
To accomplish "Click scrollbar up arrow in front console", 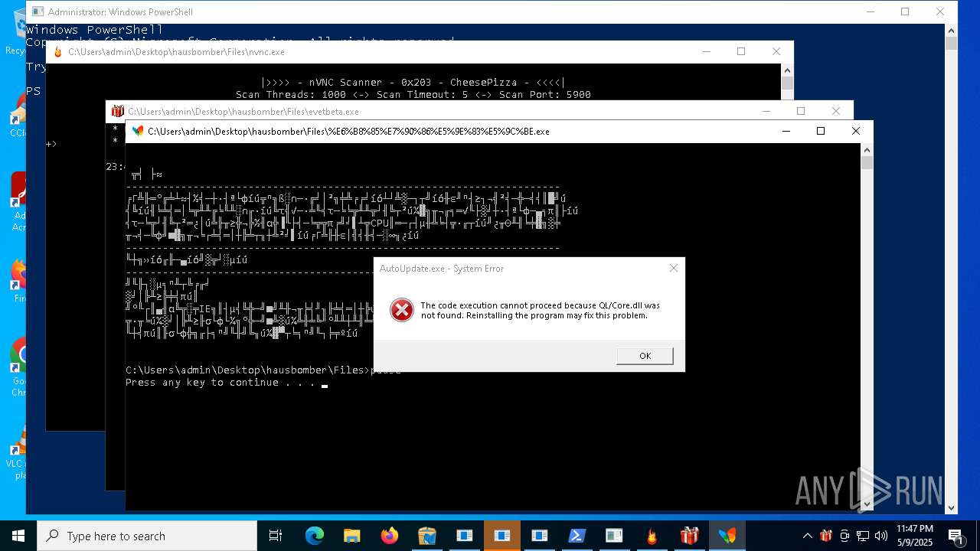I will point(867,150).
